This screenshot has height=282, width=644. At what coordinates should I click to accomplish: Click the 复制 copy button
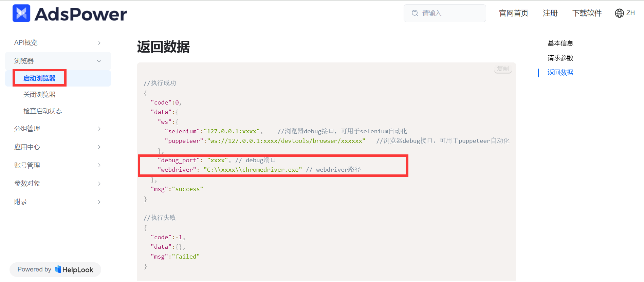503,69
